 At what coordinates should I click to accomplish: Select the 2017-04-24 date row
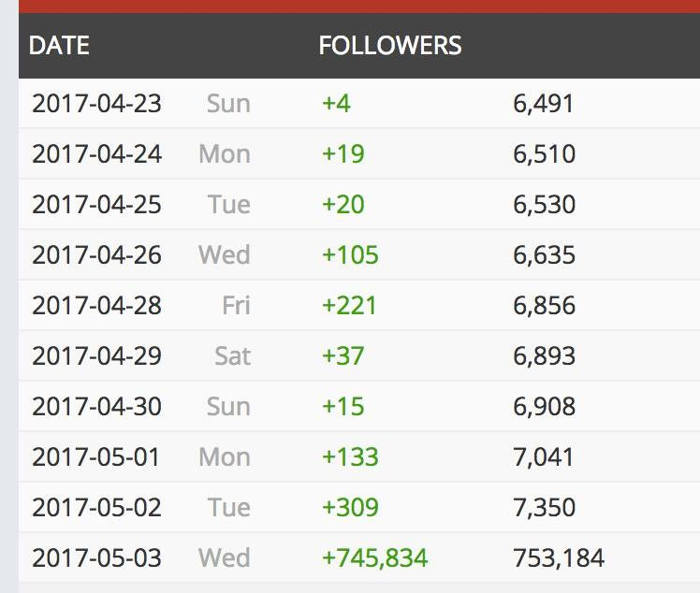pyautogui.click(x=96, y=153)
